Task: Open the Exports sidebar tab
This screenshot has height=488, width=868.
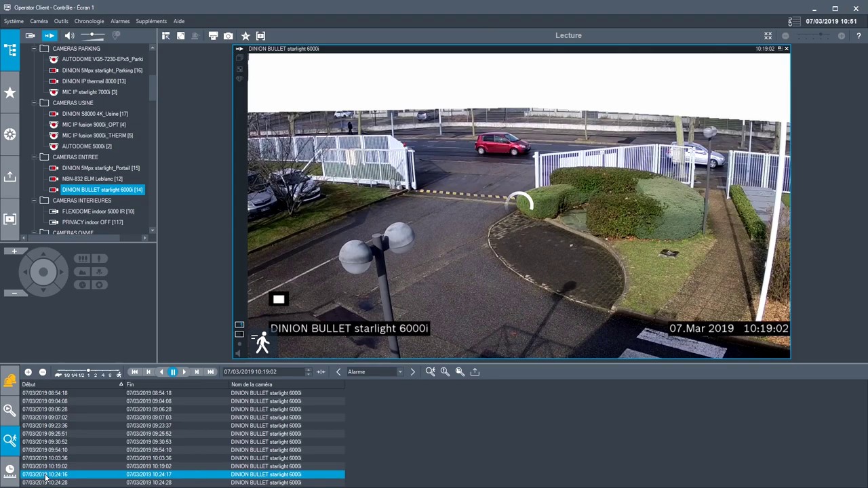Action: point(9,176)
